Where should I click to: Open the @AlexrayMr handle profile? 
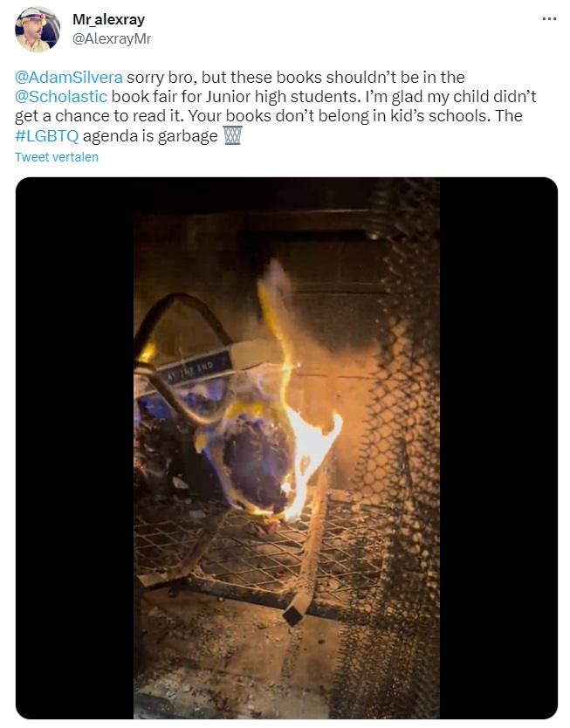point(112,38)
